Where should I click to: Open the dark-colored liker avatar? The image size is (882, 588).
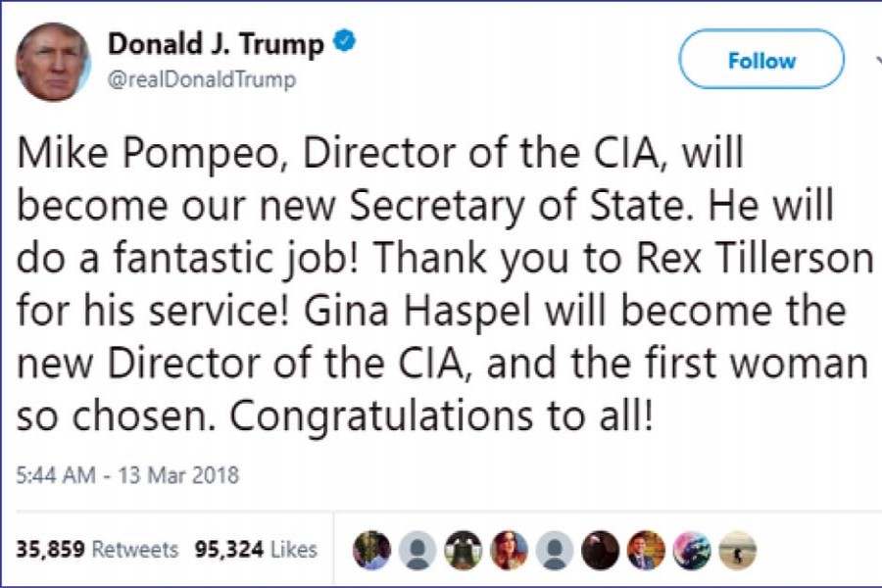[x=601, y=550]
